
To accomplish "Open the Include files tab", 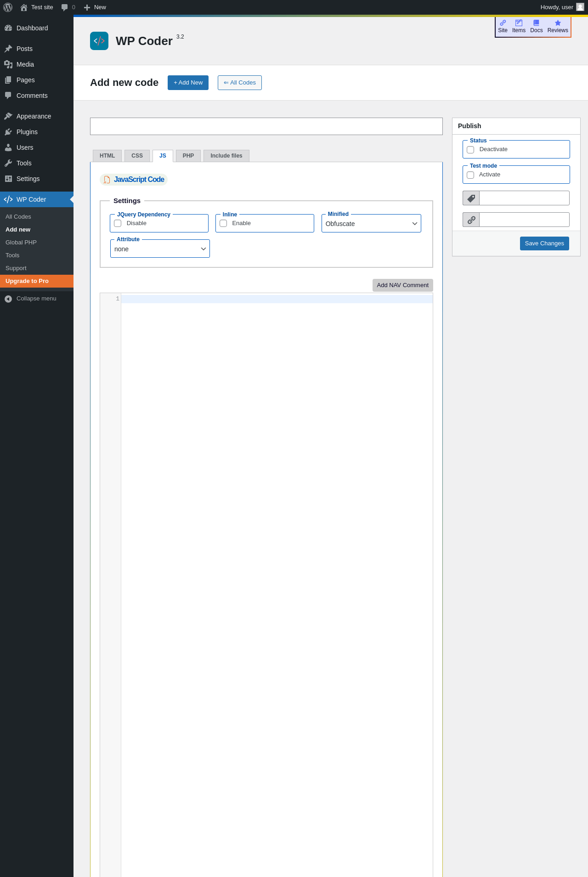I will click(226, 156).
